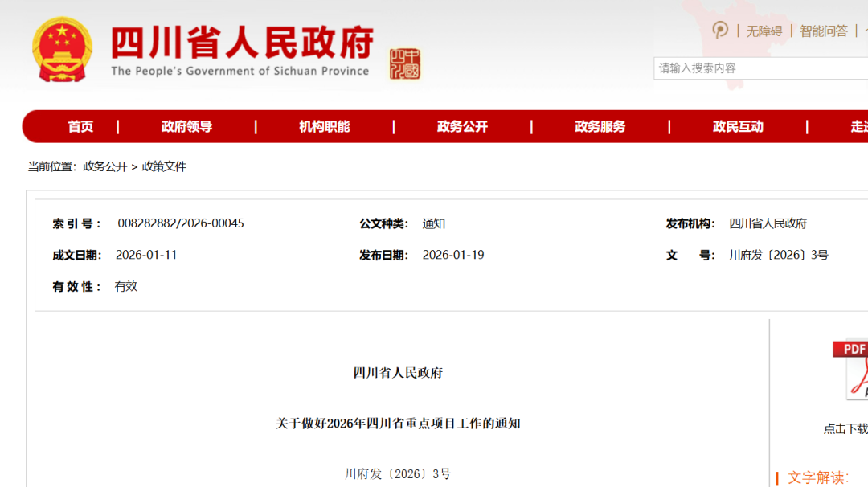Click the index number 008282882/2026-00045
868x487 pixels.
181,223
